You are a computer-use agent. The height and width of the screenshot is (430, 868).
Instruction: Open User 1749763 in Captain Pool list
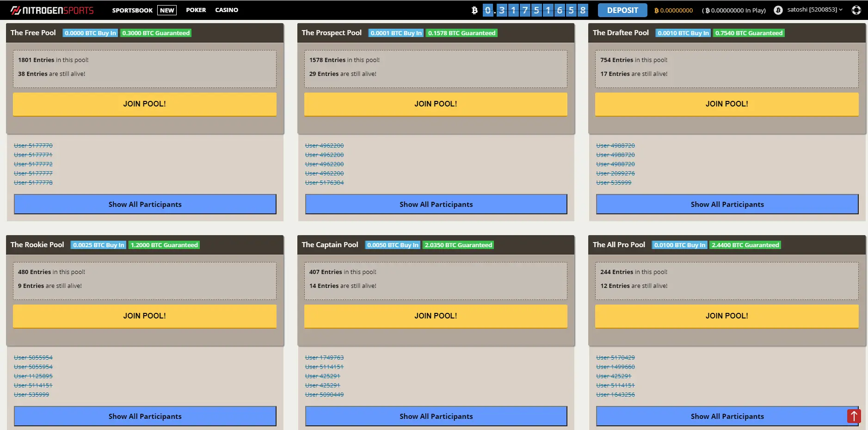324,357
